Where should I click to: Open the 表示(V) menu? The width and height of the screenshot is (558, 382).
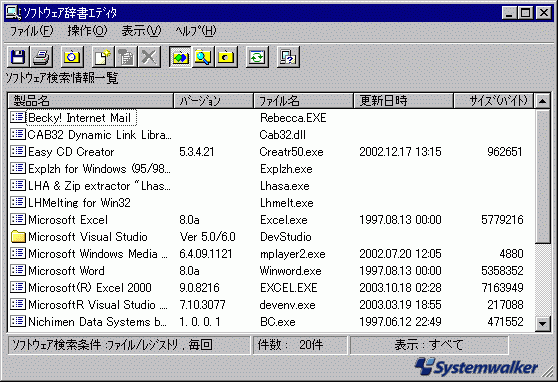tap(141, 31)
